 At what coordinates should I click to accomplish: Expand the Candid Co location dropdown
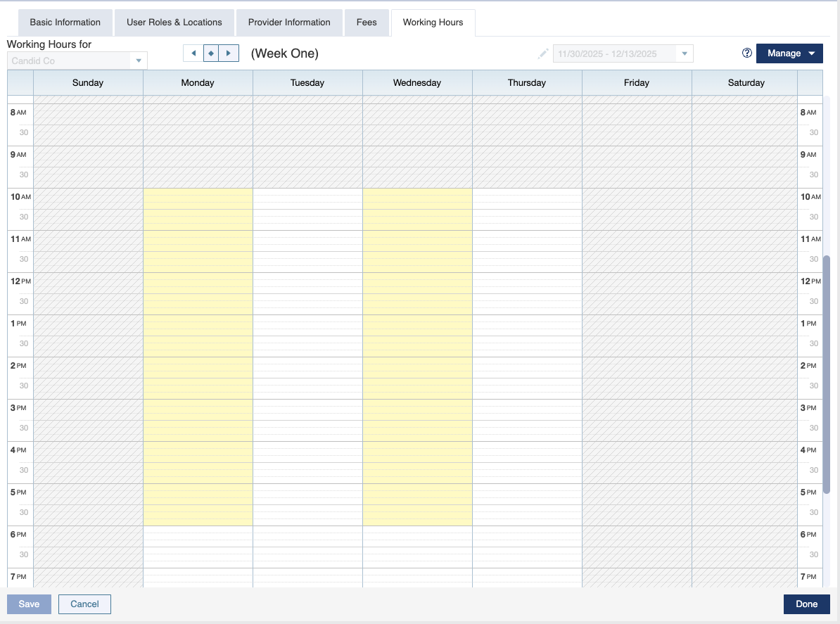point(139,61)
